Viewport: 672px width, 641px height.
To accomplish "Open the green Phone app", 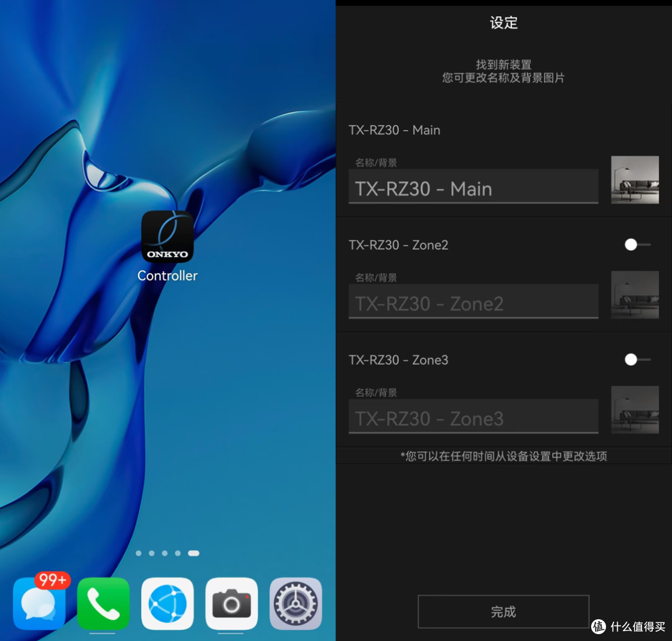I will [103, 603].
